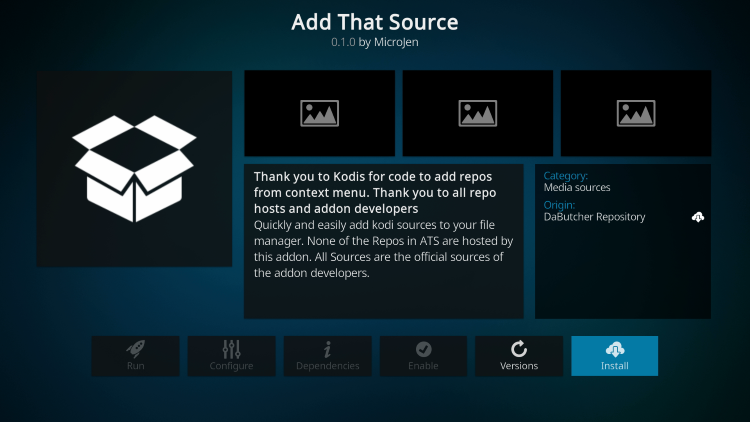This screenshot has height=422, width=750.
Task: Click the cloud download icon on Install
Action: click(x=615, y=348)
